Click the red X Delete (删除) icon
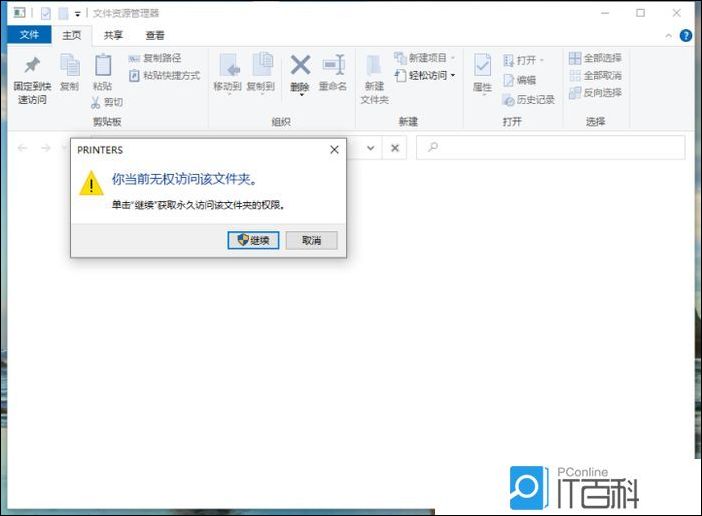702x516 pixels. coord(300,64)
